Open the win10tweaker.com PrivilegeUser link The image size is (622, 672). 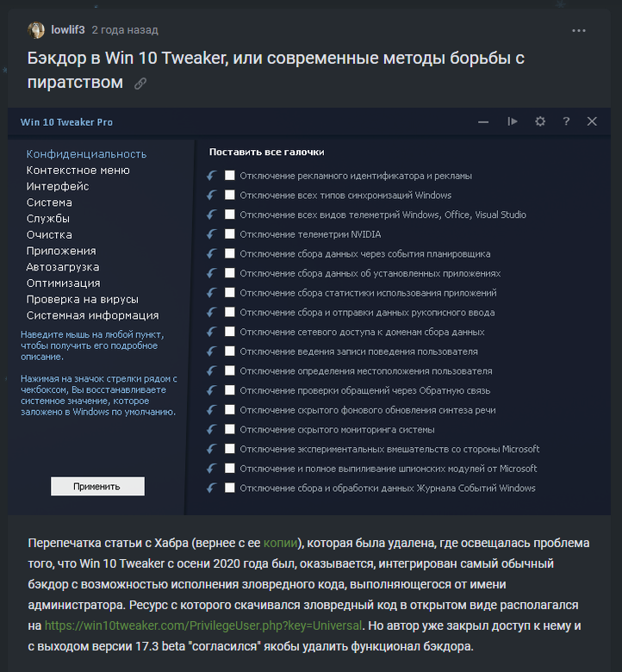[x=203, y=625]
